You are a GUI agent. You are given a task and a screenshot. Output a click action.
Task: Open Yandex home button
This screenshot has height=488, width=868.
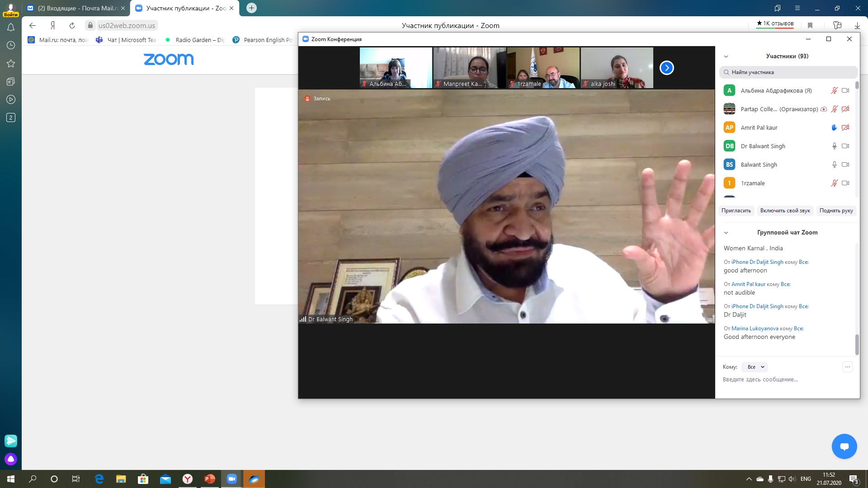tap(52, 25)
